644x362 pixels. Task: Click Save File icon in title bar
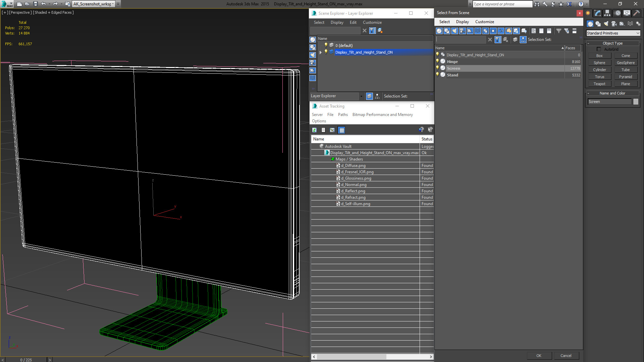coord(36,4)
